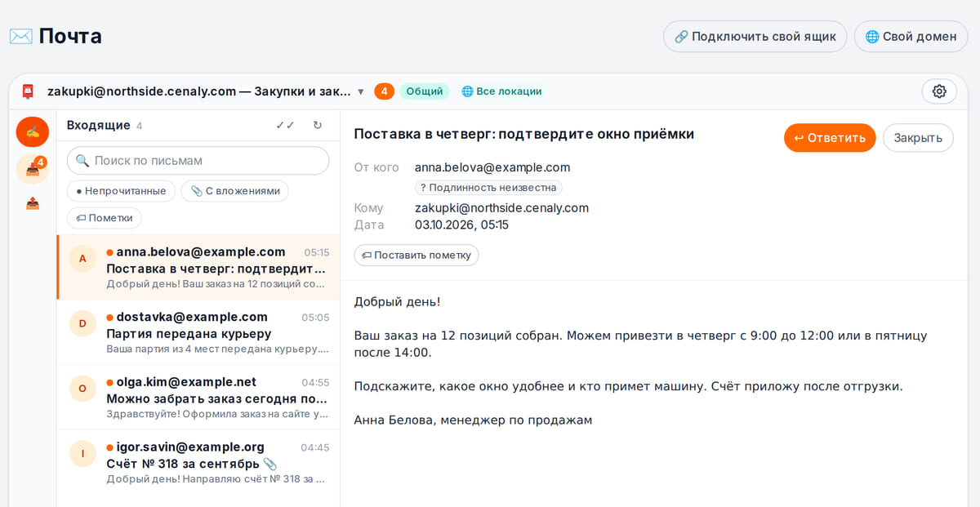Click the orange unread count badge 4
The image size is (980, 507).
pyautogui.click(x=384, y=91)
